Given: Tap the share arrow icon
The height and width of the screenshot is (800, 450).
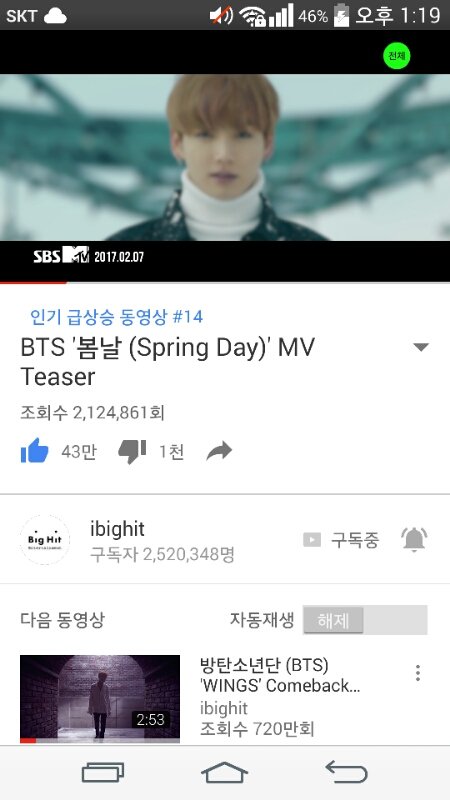Looking at the screenshot, I should click(219, 451).
